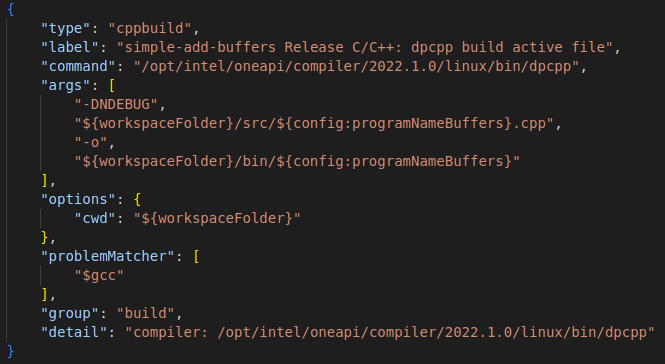The image size is (665, 364).
Task: Click the "options" property key
Action: (x=78, y=199)
